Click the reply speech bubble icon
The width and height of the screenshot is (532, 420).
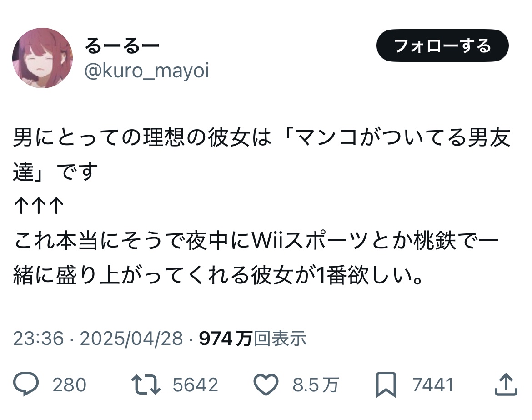[26, 384]
